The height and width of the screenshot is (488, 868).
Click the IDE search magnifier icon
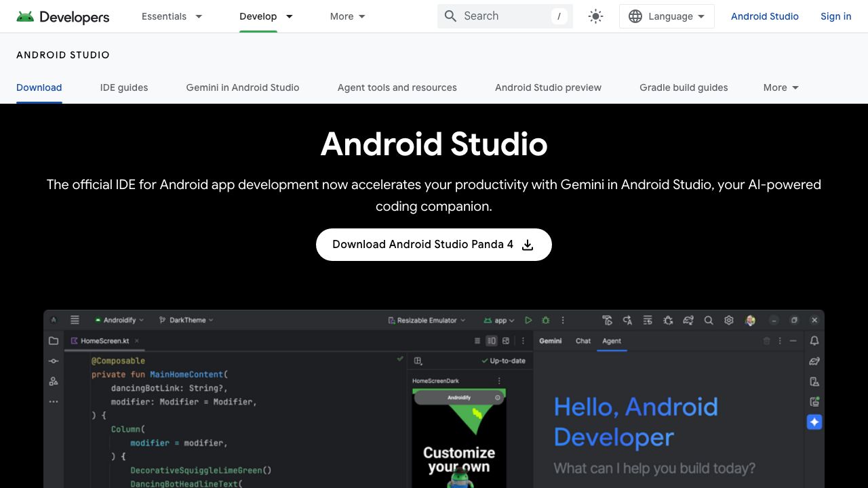tap(709, 320)
